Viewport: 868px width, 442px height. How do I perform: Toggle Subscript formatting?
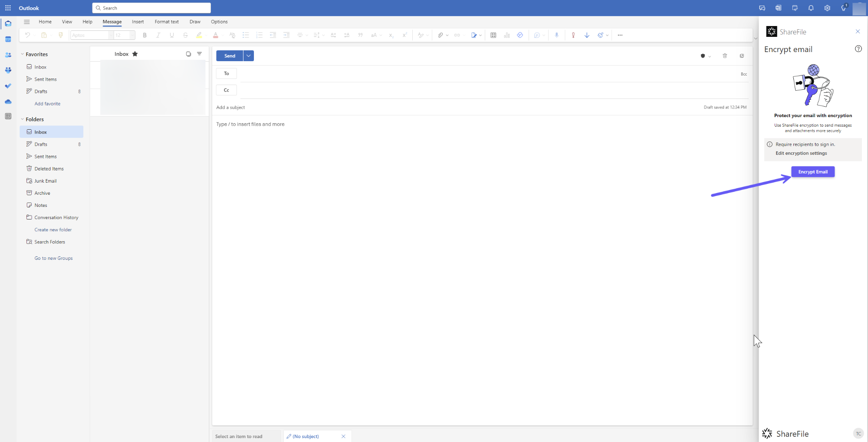[x=391, y=35]
